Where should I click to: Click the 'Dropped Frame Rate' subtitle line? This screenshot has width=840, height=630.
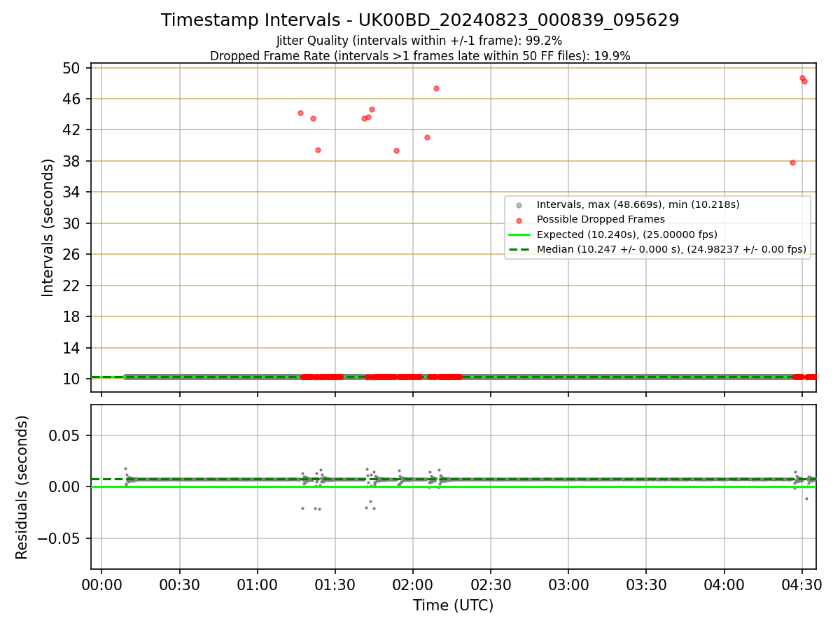(420, 56)
